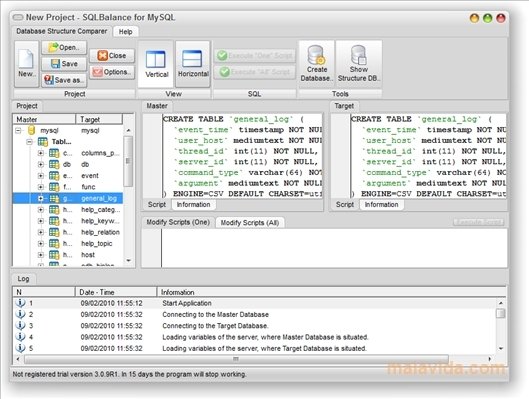Image resolution: width=529 pixels, height=399 pixels.
Task: Expand the event table node
Action: tap(40, 176)
